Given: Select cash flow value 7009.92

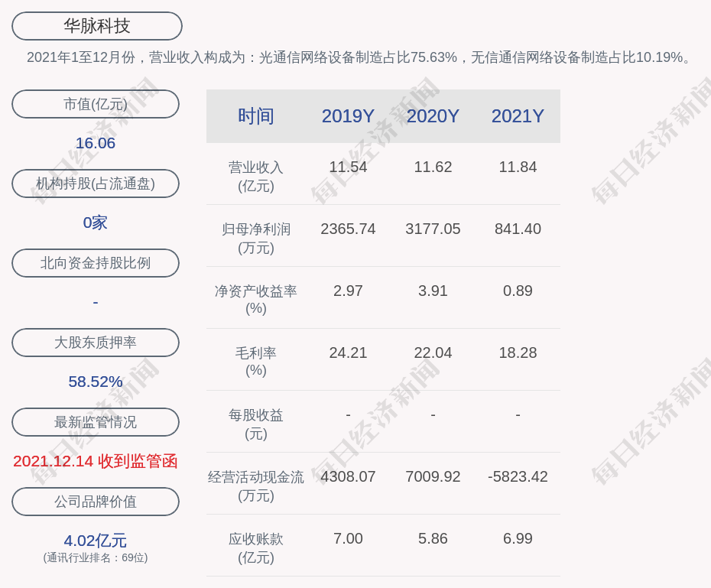Looking at the screenshot, I should 433,476.
